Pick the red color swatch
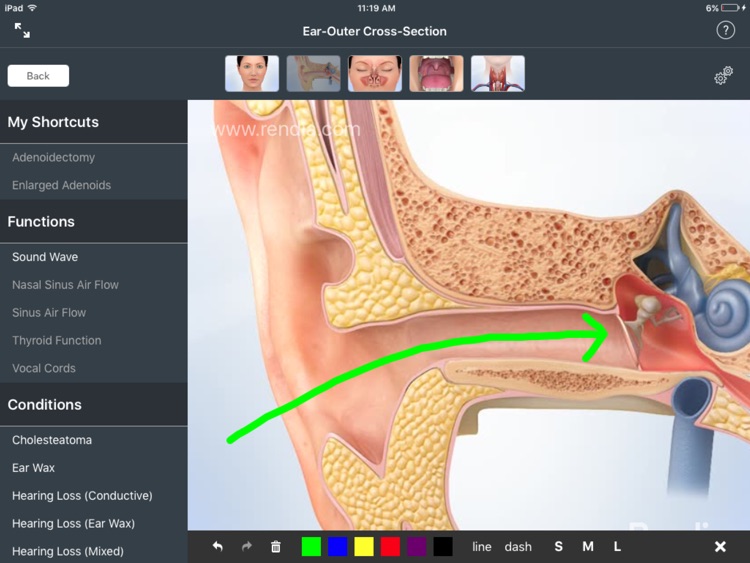Screen dimensions: 750x563 390,546
